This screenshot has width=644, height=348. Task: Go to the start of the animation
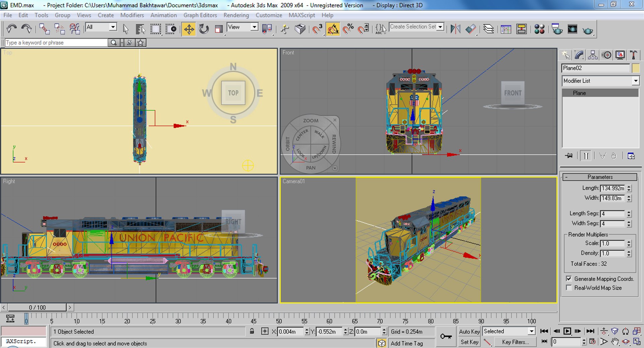(x=544, y=331)
